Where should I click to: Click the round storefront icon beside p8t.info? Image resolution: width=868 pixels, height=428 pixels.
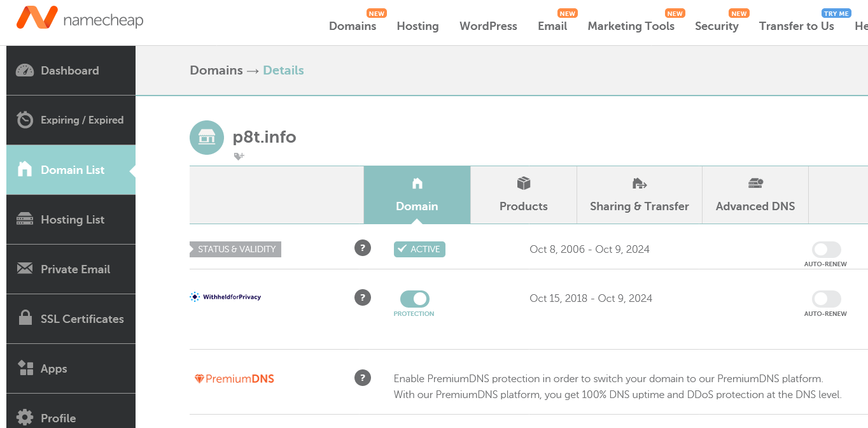tap(207, 137)
